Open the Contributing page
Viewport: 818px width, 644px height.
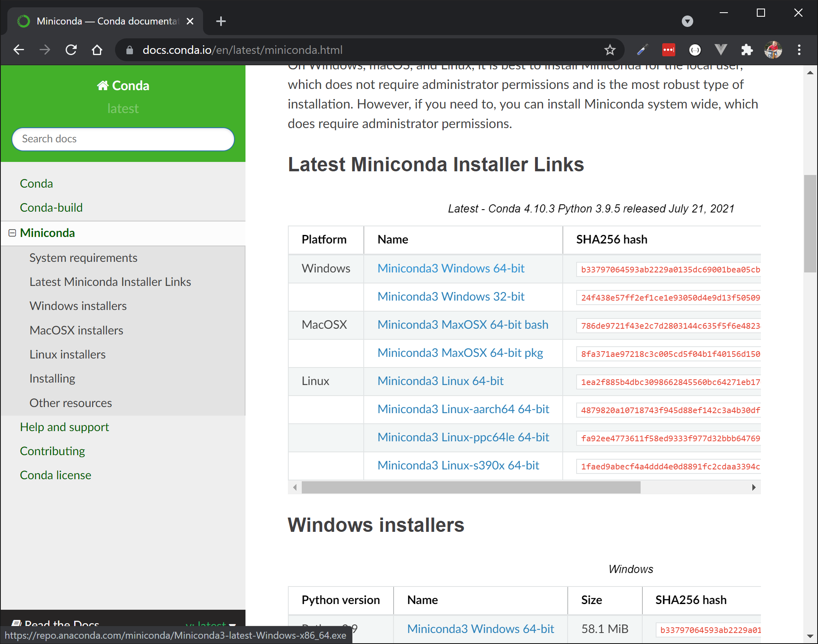(x=52, y=451)
